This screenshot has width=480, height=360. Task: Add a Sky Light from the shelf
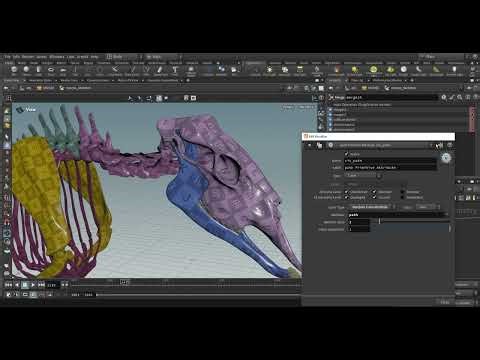[390, 70]
